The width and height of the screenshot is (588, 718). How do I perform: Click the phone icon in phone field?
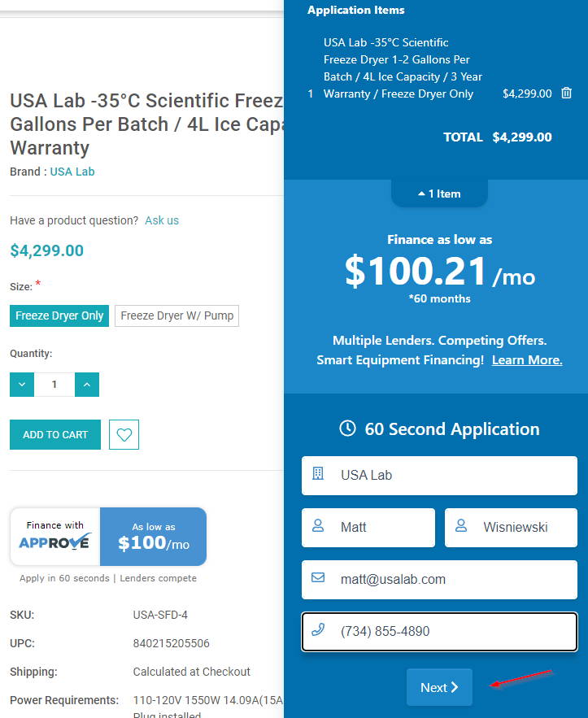click(x=318, y=629)
